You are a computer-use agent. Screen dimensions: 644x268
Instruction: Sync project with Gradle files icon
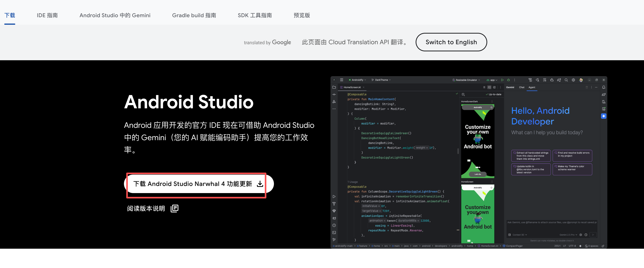559,80
